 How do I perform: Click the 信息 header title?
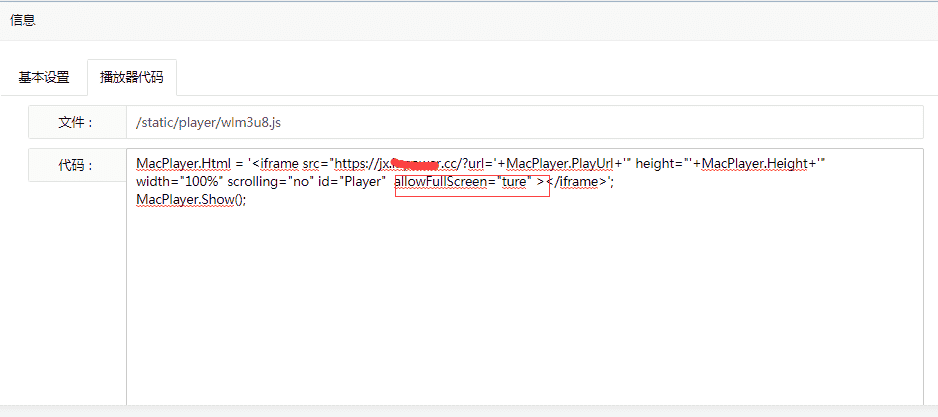click(23, 20)
